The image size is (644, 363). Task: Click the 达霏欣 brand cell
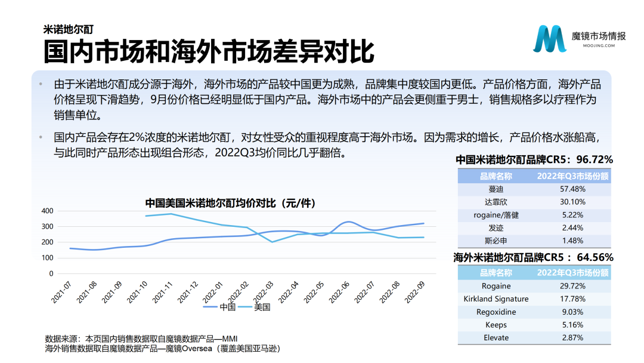[496, 202]
